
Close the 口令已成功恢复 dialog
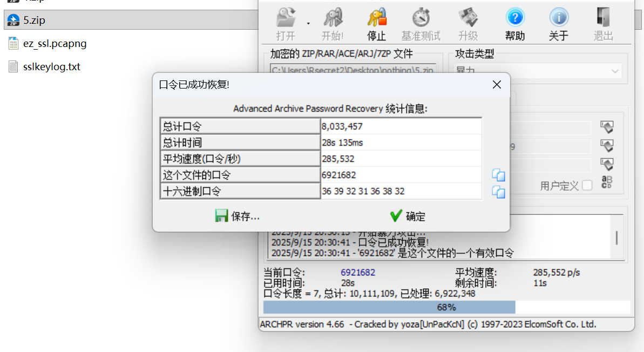[x=497, y=85]
